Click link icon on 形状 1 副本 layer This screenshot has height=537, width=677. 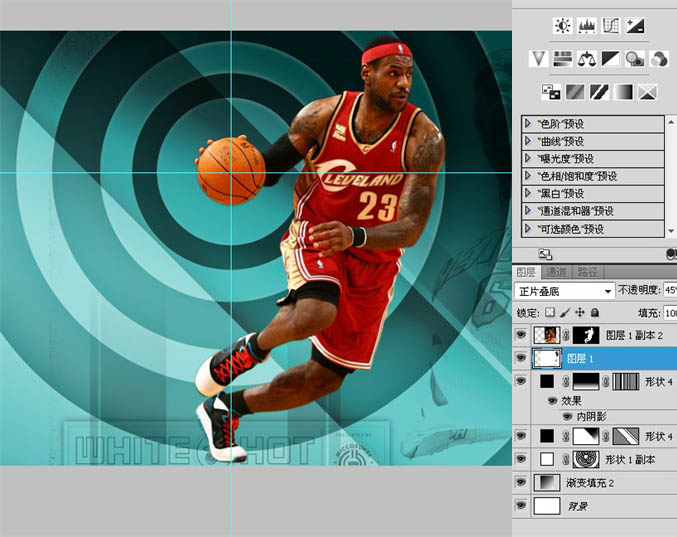coord(566,460)
